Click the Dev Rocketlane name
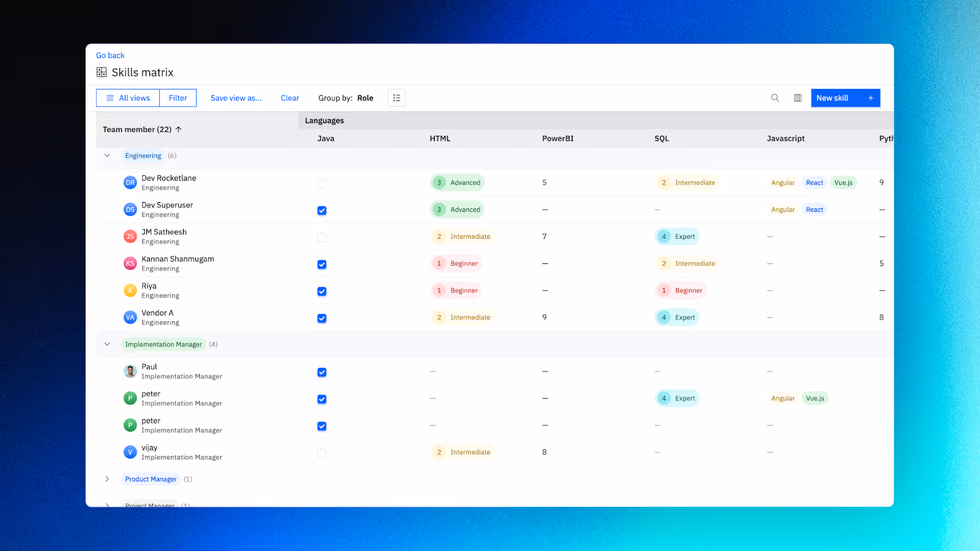The image size is (980, 551). [169, 178]
